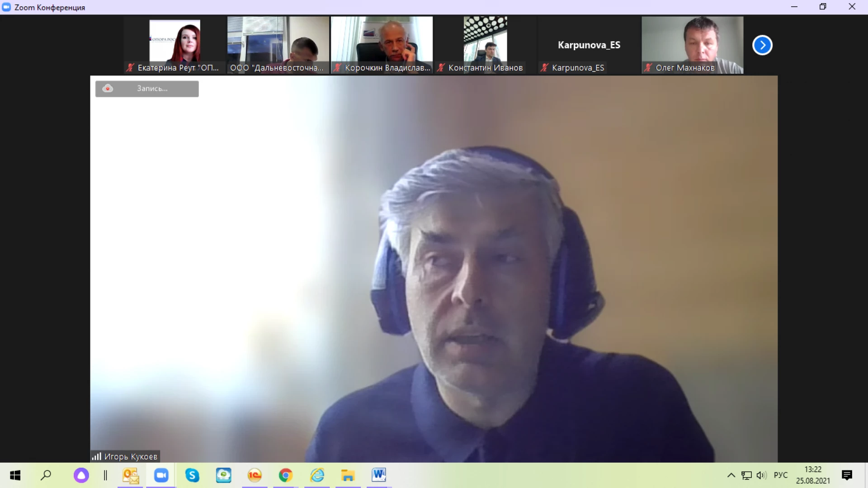Open network status tray icon
This screenshot has width=868, height=488.
click(x=747, y=475)
